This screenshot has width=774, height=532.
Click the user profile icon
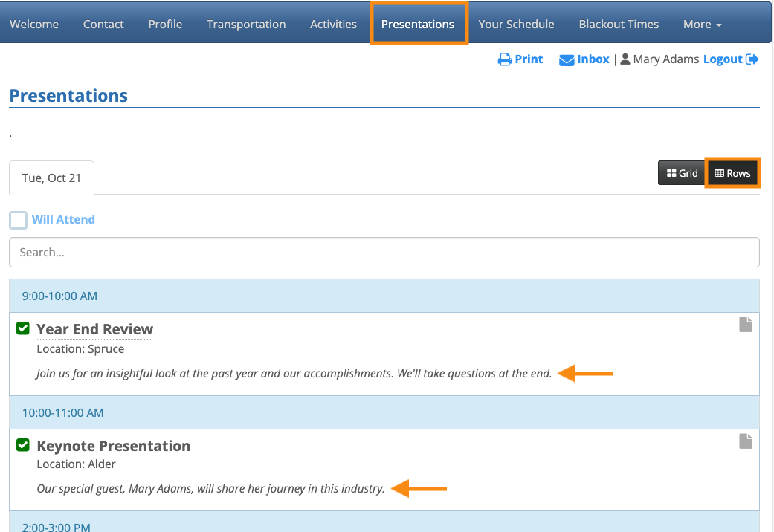[x=625, y=59]
